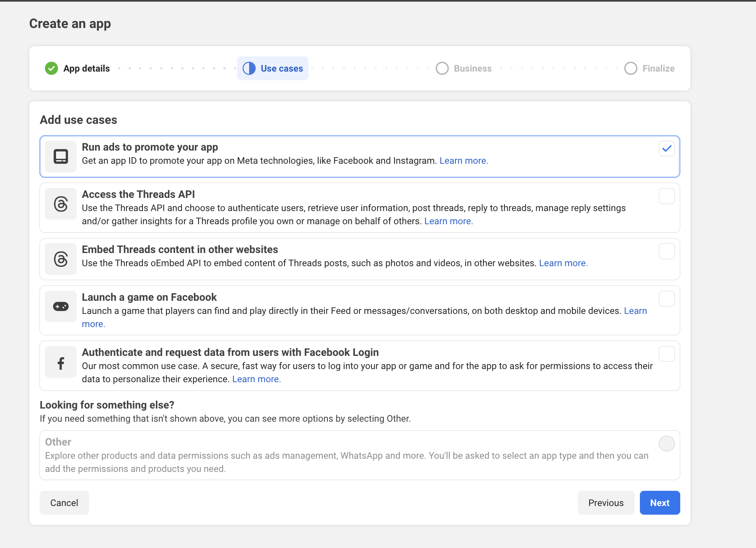Select the Other radio button
Screen dimensions: 756x548
tap(667, 444)
